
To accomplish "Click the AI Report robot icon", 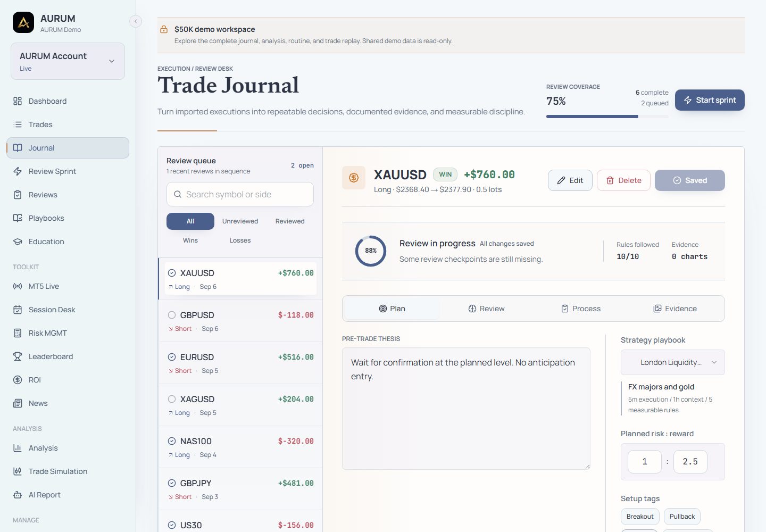I will click(x=18, y=495).
